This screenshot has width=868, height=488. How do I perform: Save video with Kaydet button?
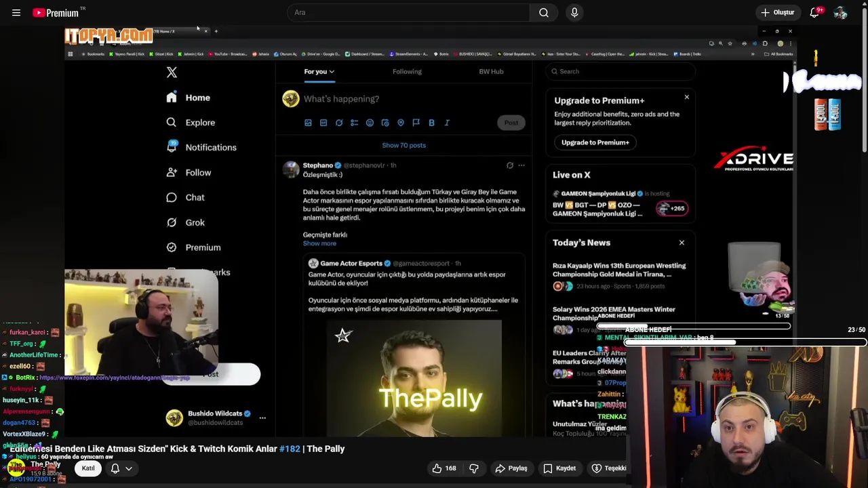point(559,468)
